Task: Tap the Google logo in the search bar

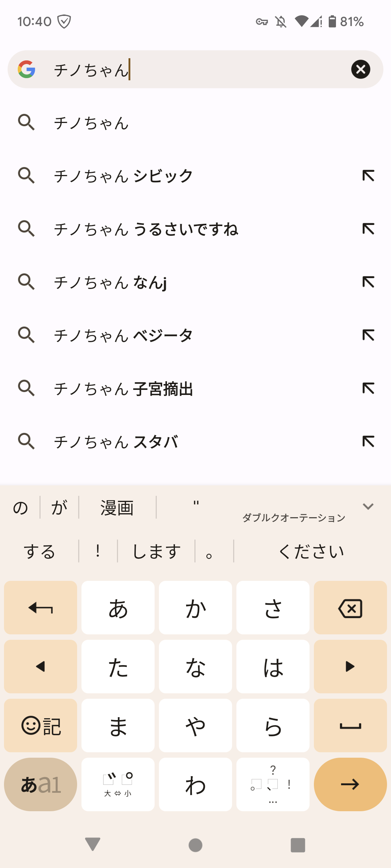Action: coord(27,69)
